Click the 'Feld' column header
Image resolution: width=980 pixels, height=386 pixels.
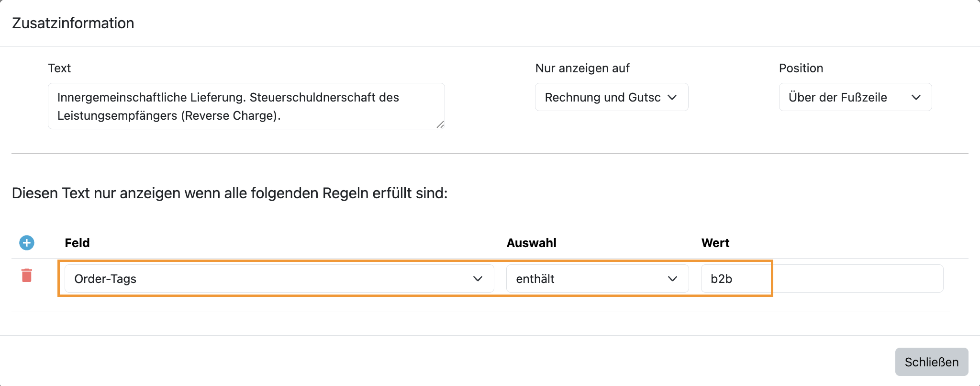coord(77,243)
